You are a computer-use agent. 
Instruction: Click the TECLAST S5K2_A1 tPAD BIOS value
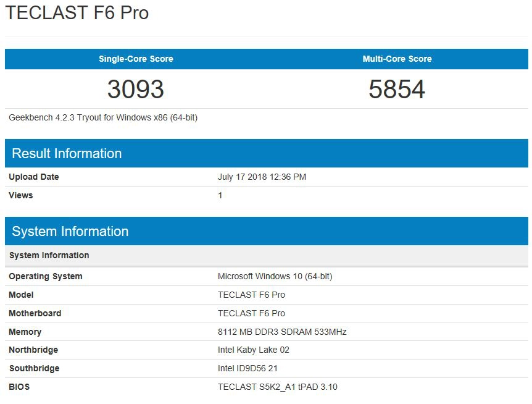coord(277,387)
